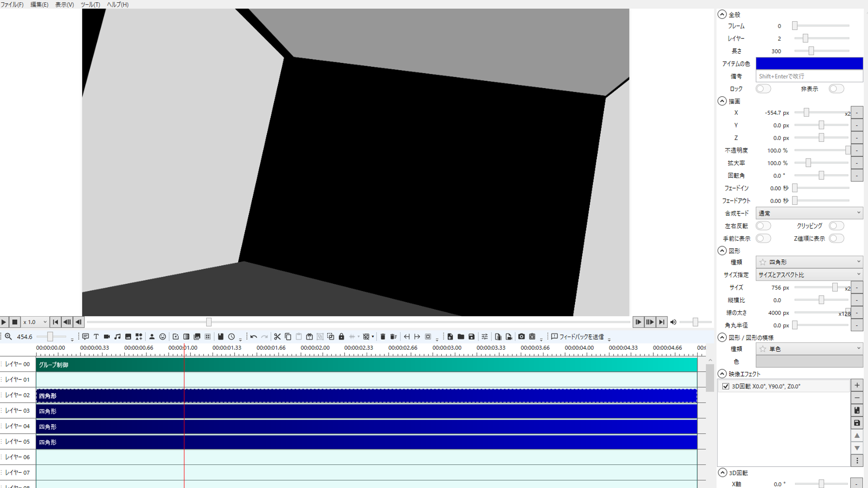
Task: Click the add effect plus button
Action: (x=857, y=385)
